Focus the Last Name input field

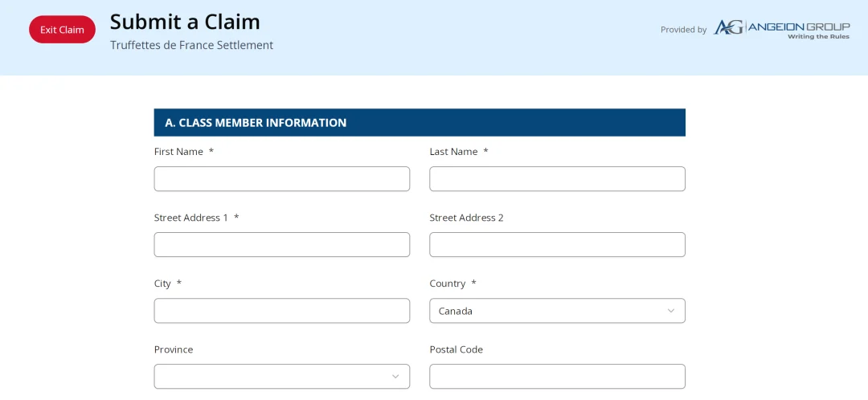coord(557,178)
